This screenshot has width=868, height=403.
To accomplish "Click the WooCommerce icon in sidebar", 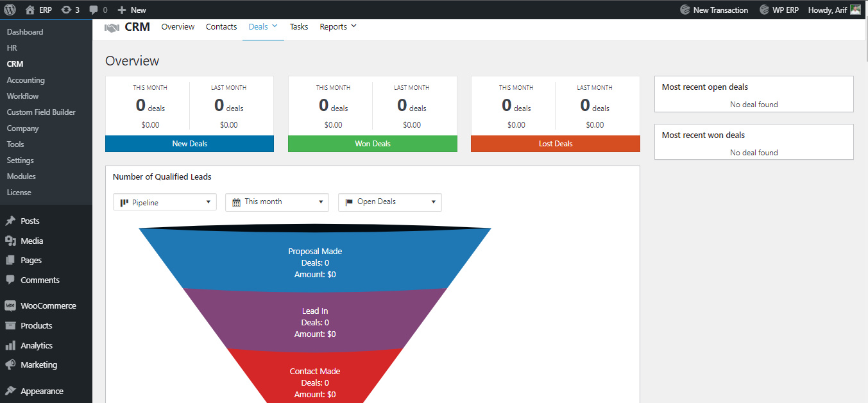I will point(10,305).
